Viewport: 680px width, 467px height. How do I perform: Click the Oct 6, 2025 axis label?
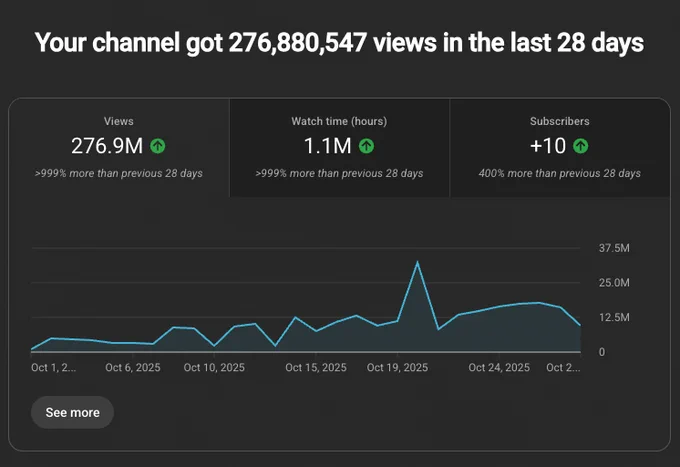click(133, 368)
